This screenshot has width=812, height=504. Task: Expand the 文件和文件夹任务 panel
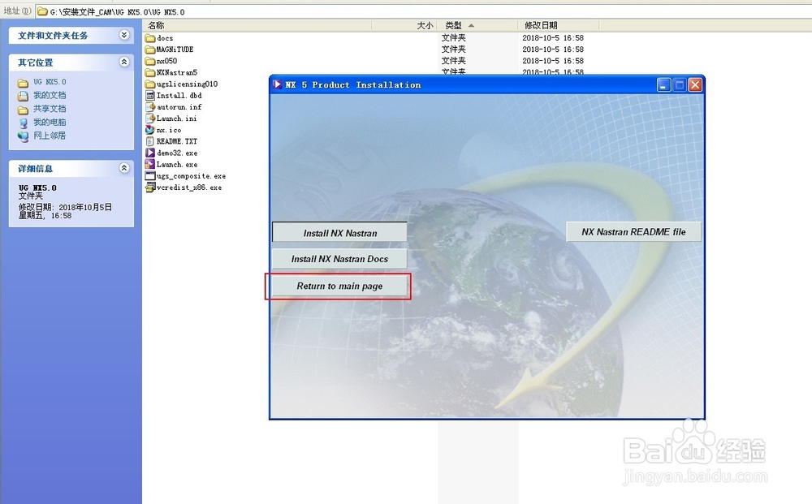(x=123, y=35)
